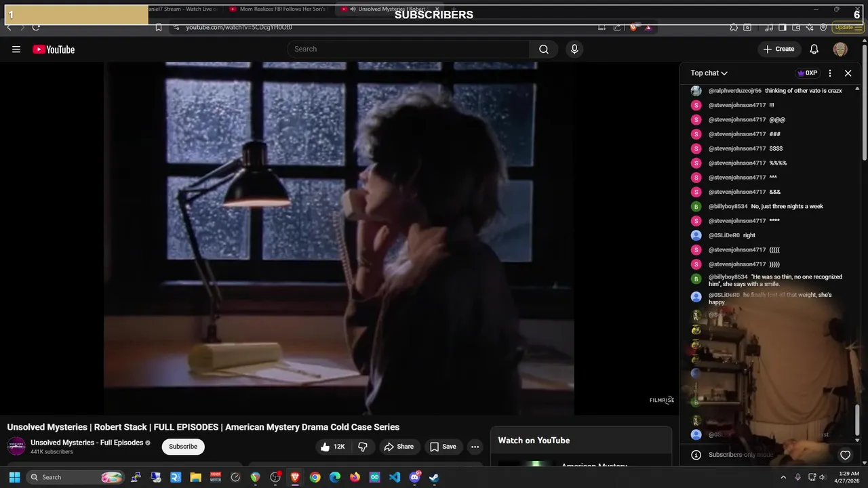The width and height of the screenshot is (868, 488).
Task: Open Steam from taskbar
Action: coord(434,477)
